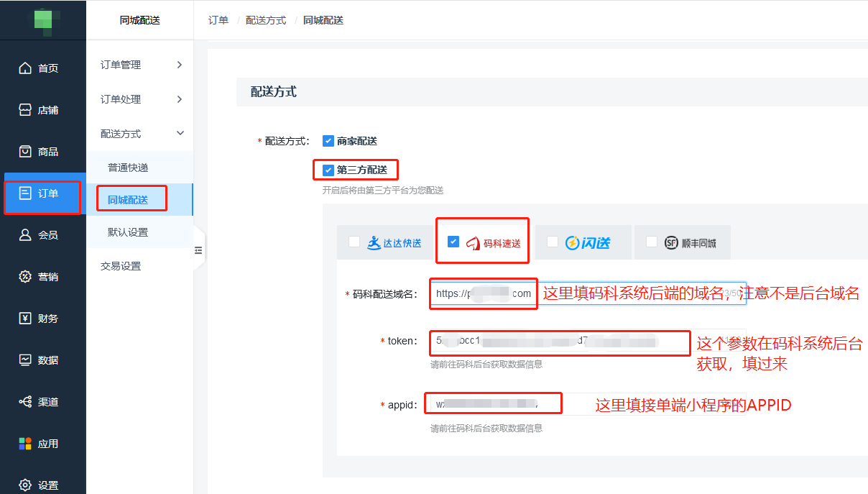This screenshot has height=494, width=868.
Task: Focus the 码科配送域名 input field
Action: tap(588, 293)
